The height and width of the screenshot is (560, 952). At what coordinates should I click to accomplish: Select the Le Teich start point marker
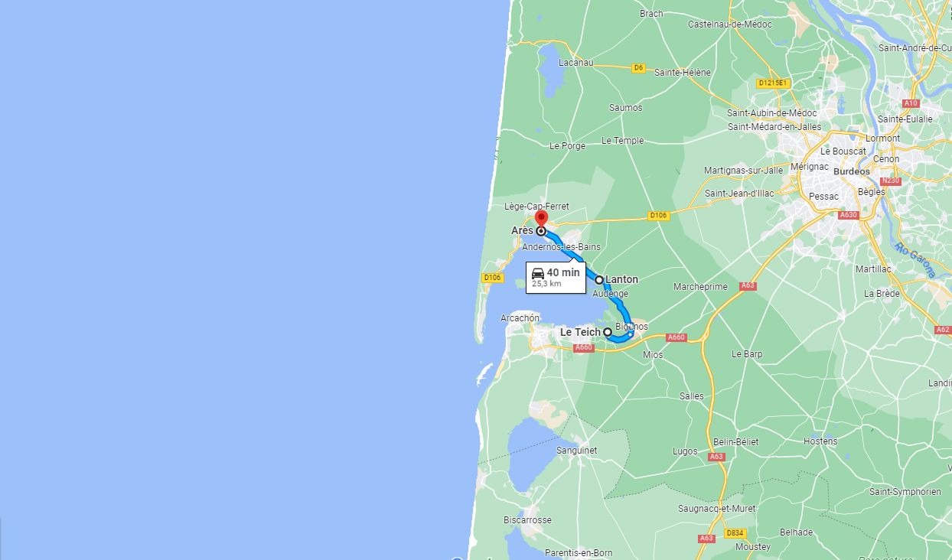608,332
